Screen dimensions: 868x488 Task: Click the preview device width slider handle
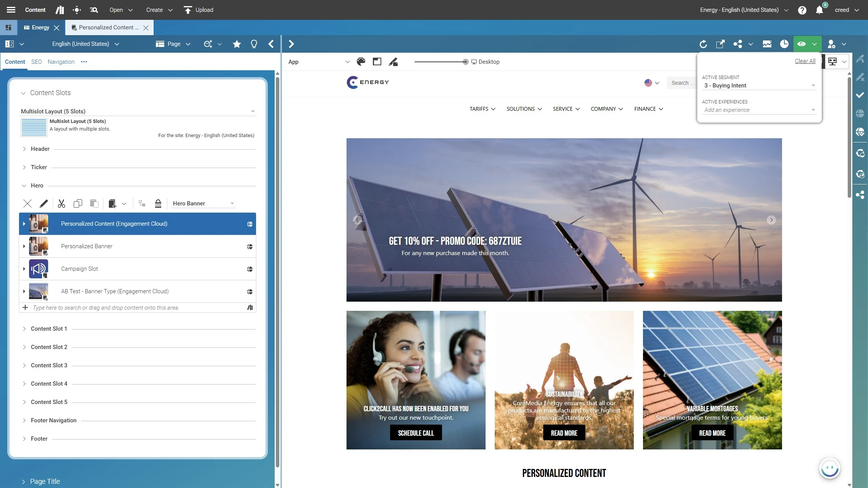[x=465, y=62]
